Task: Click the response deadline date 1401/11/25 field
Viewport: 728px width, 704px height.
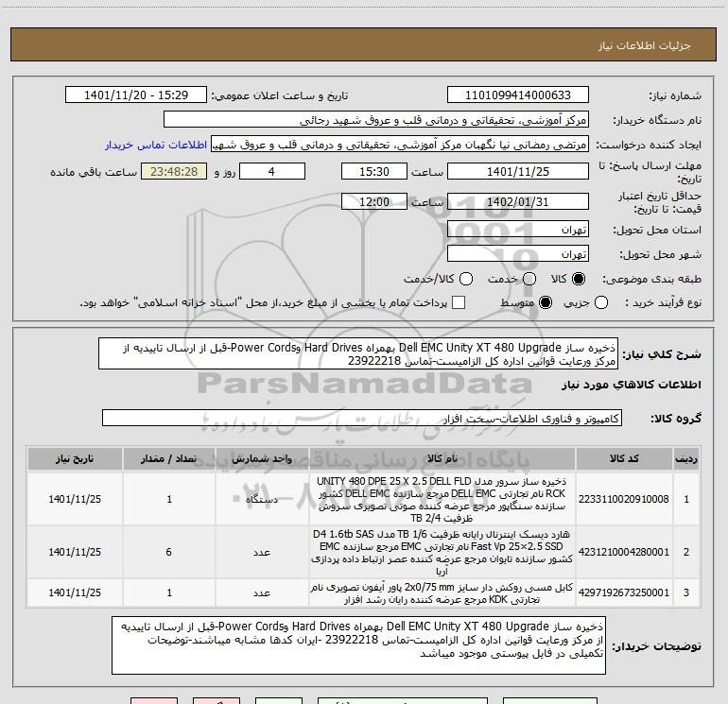Action: pos(518,172)
